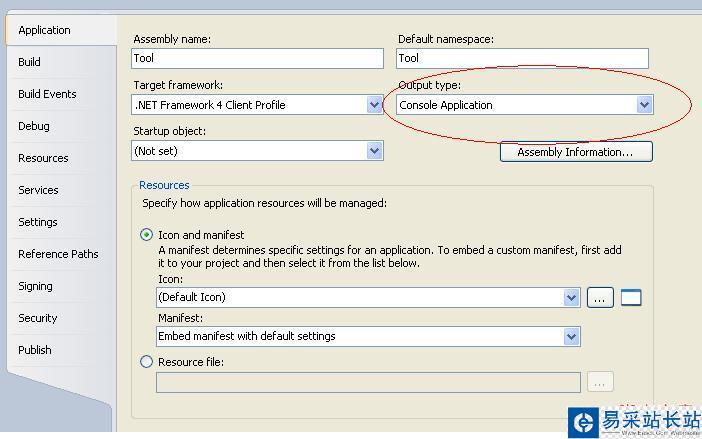The height and width of the screenshot is (439, 702).
Task: Select the Signing tab
Action: (35, 286)
